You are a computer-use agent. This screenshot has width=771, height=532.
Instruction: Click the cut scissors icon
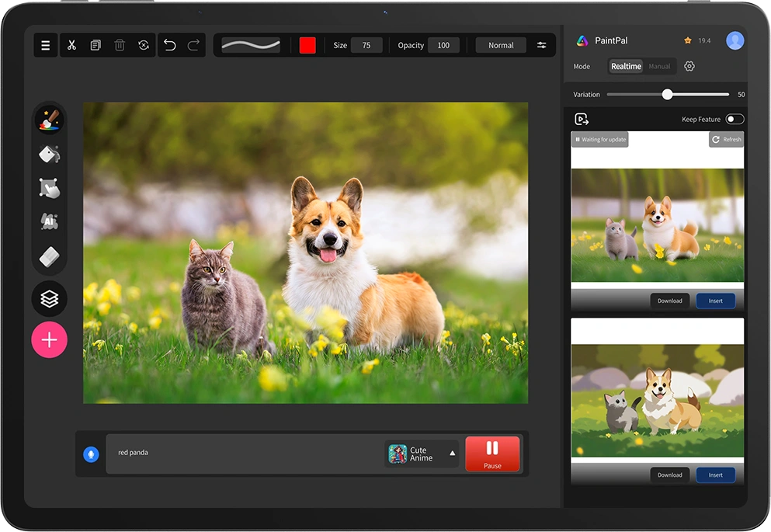71,45
